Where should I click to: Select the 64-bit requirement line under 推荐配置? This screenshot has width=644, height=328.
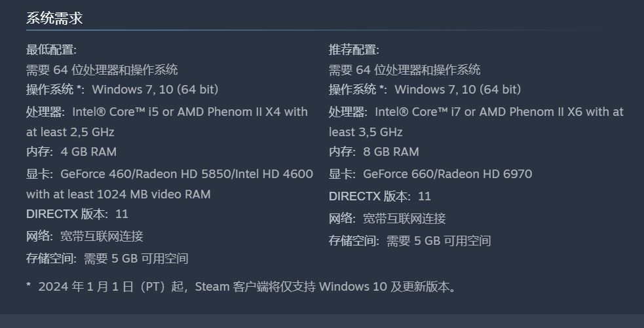pyautogui.click(x=405, y=70)
